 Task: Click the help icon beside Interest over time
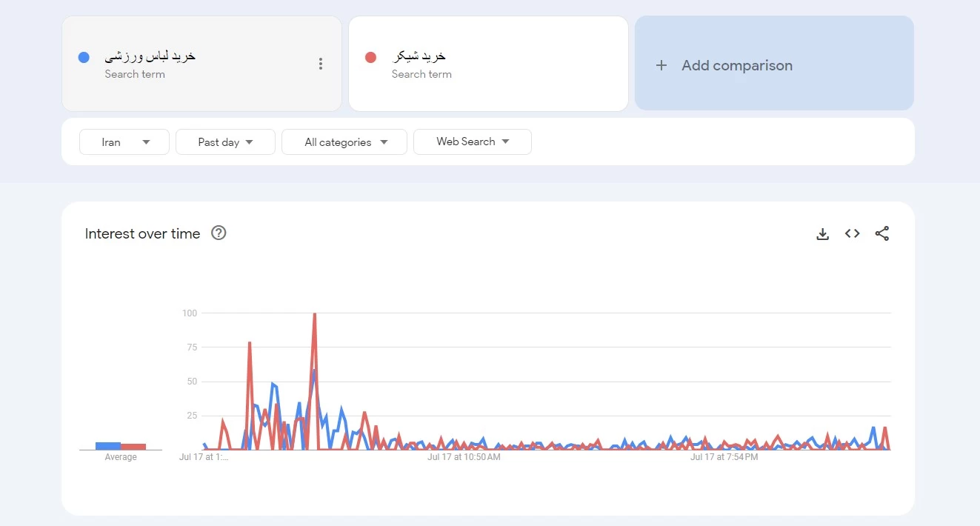[219, 233]
